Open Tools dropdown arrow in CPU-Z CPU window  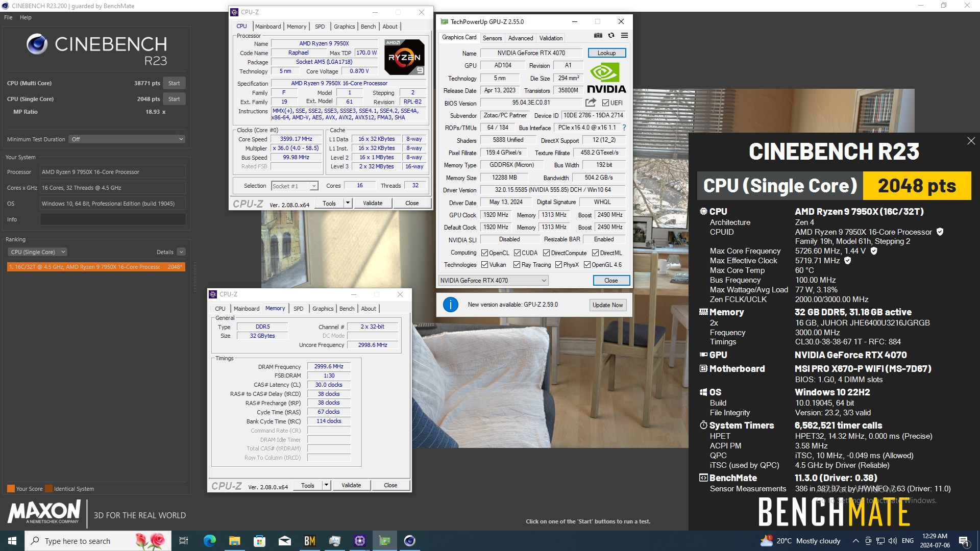click(348, 203)
